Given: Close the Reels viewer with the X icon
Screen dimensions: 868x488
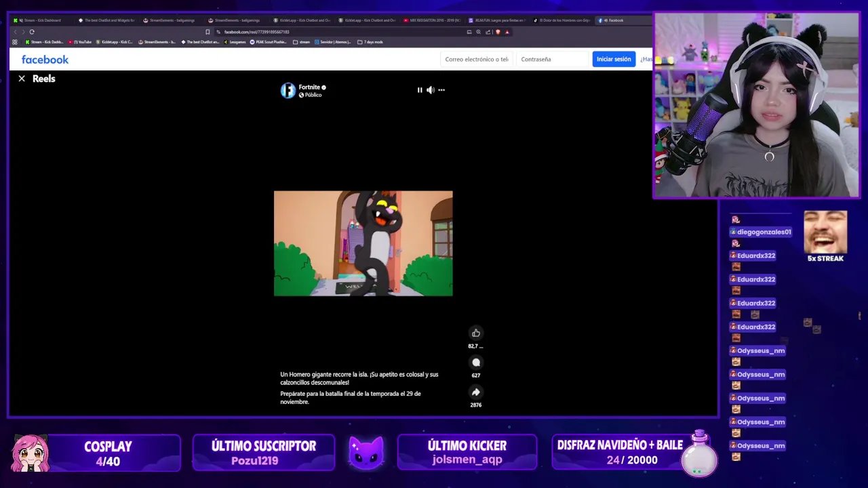Looking at the screenshot, I should click(22, 79).
